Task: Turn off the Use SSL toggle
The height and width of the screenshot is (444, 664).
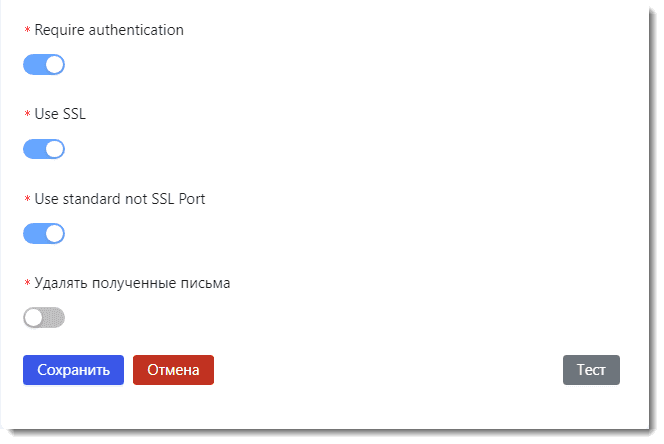Action: [x=43, y=149]
